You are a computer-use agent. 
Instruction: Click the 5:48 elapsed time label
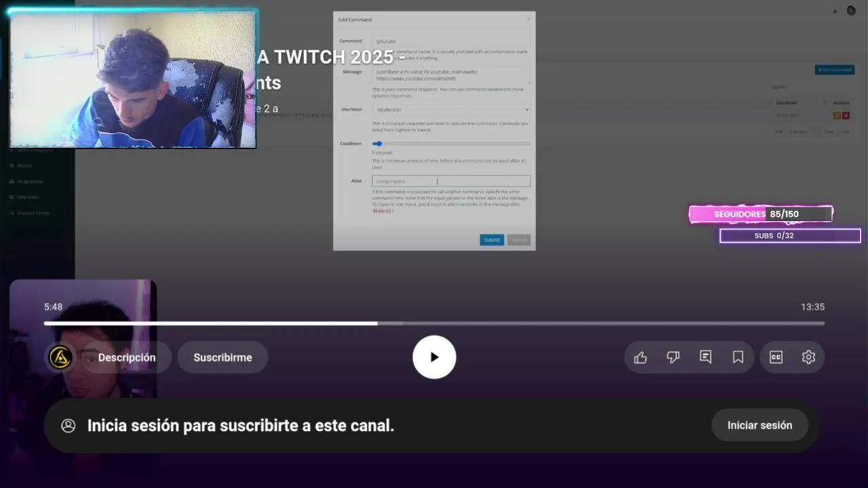tap(53, 307)
